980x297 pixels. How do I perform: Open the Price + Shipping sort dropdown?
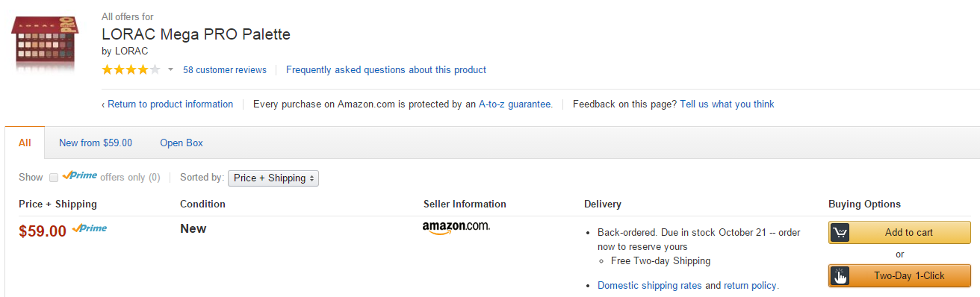coord(273,178)
